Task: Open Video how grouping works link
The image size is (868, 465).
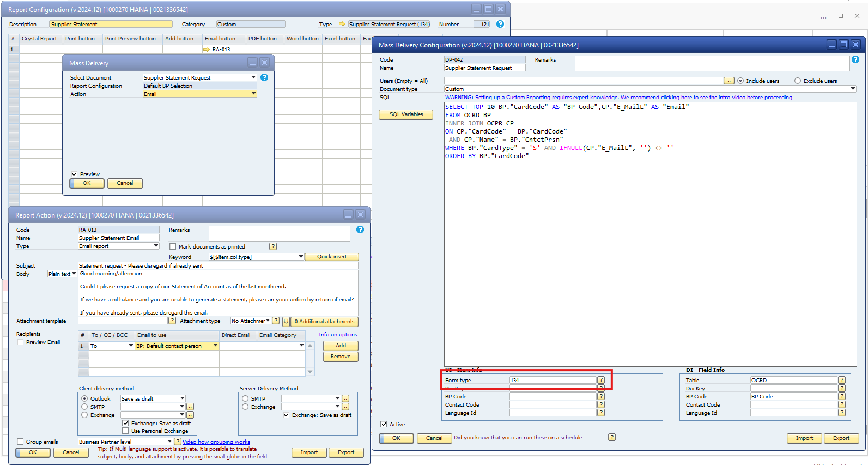Action: coord(216,442)
